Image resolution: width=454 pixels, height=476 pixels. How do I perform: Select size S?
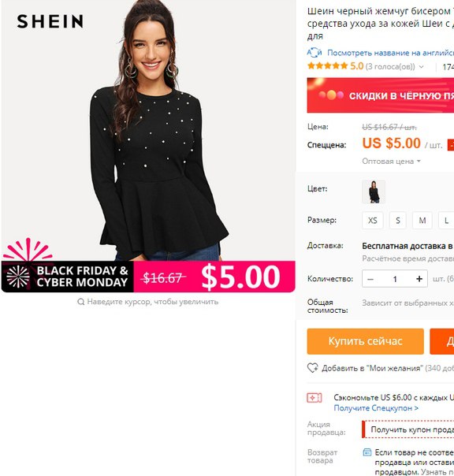(398, 220)
